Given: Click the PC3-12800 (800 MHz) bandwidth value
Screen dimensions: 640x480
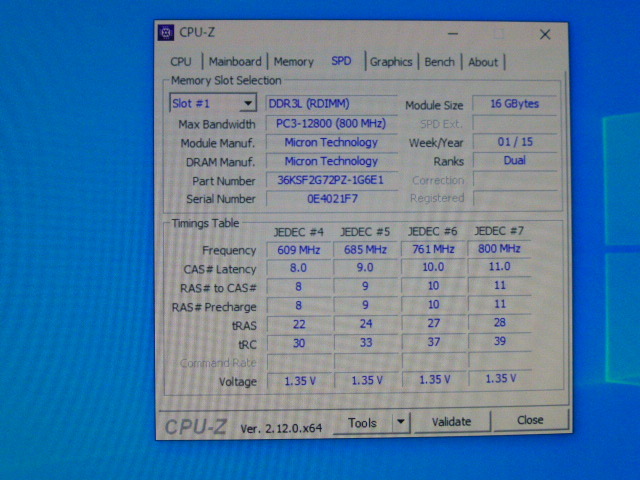Looking at the screenshot, I should click(331, 123).
